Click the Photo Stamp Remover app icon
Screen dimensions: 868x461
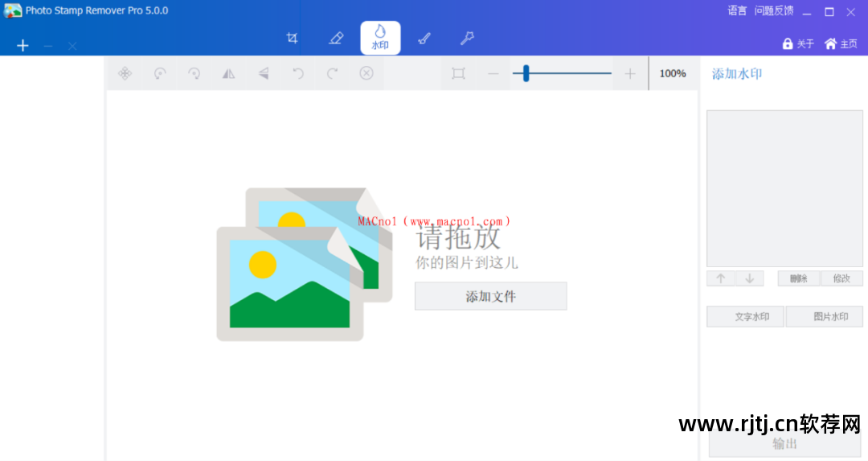12,10
